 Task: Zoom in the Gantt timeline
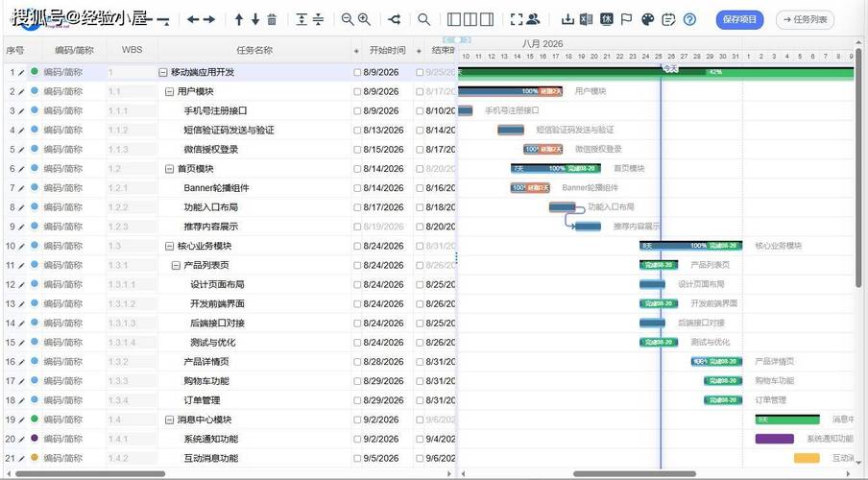364,19
